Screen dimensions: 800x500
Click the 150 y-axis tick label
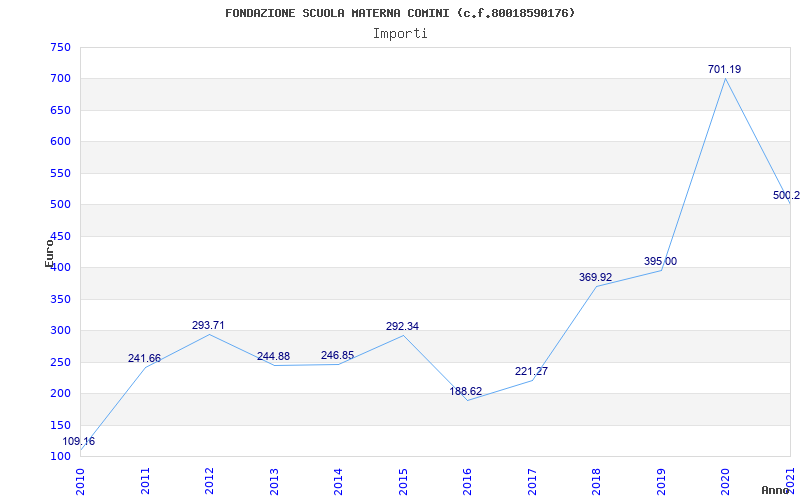pos(60,425)
